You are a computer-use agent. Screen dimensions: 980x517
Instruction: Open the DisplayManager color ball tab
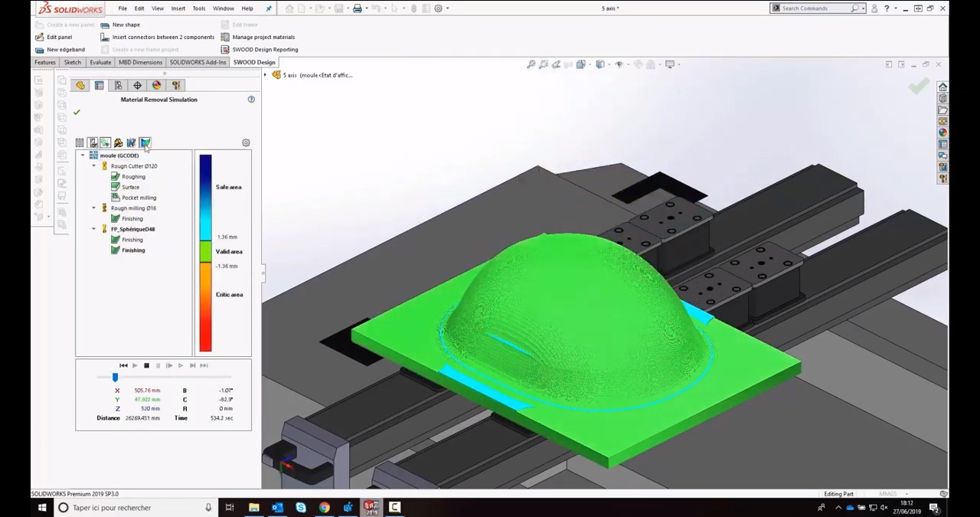157,85
